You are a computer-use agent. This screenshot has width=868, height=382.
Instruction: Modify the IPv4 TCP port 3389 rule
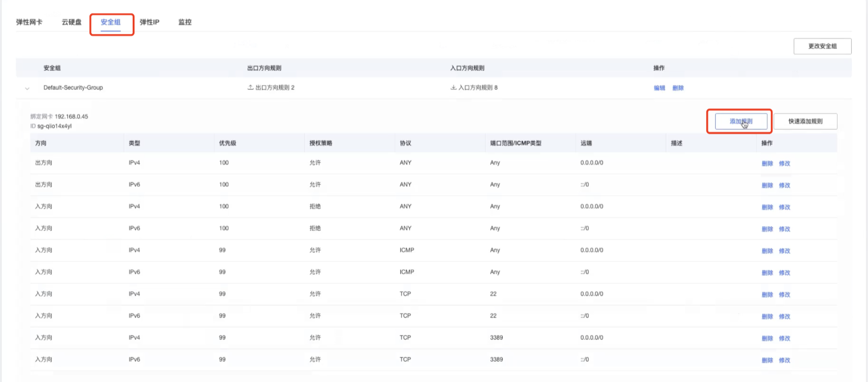pos(785,339)
